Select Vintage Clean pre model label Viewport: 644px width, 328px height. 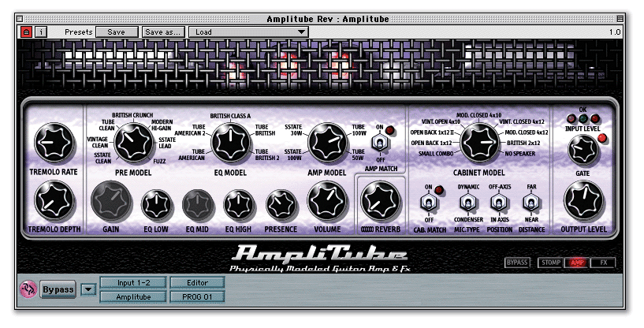[98, 142]
